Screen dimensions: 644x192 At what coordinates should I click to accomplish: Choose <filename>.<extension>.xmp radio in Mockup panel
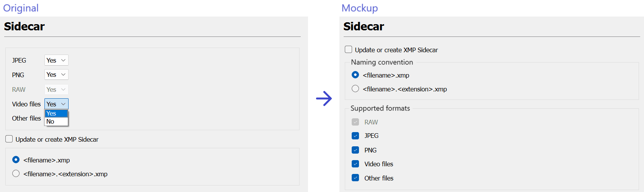click(356, 89)
